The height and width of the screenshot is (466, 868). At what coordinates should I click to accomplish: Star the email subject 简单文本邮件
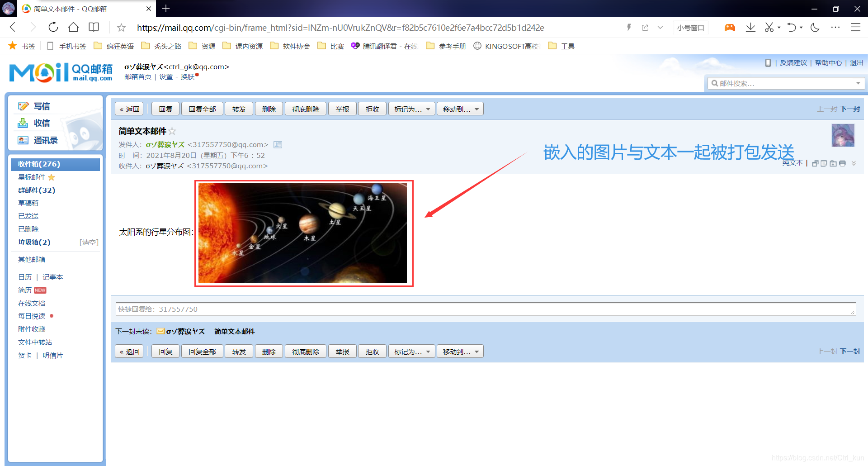tap(172, 131)
